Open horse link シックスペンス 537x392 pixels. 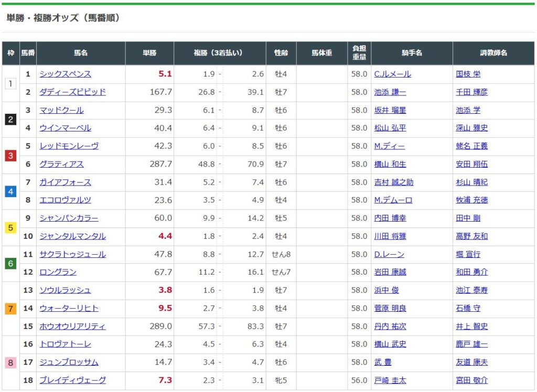[x=65, y=74]
